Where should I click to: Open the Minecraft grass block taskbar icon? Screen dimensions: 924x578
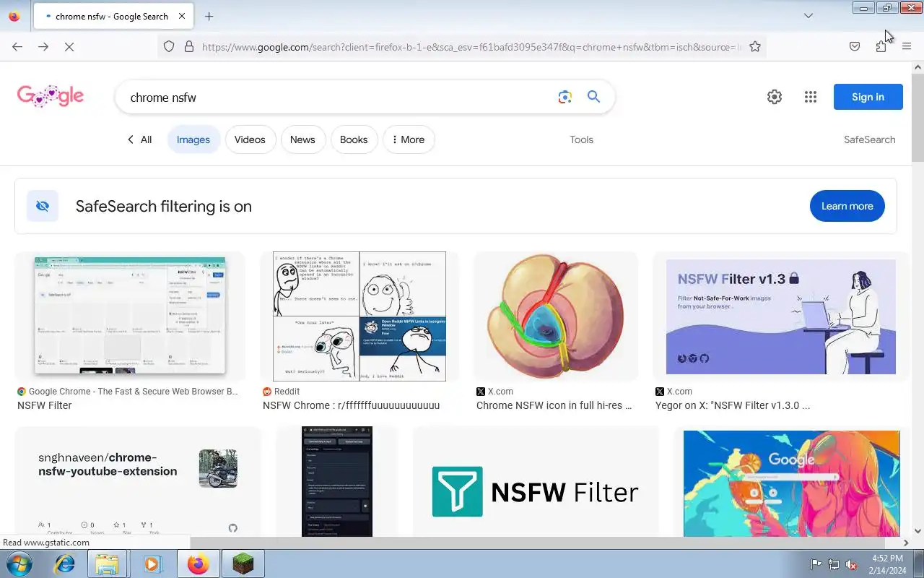[243, 564]
